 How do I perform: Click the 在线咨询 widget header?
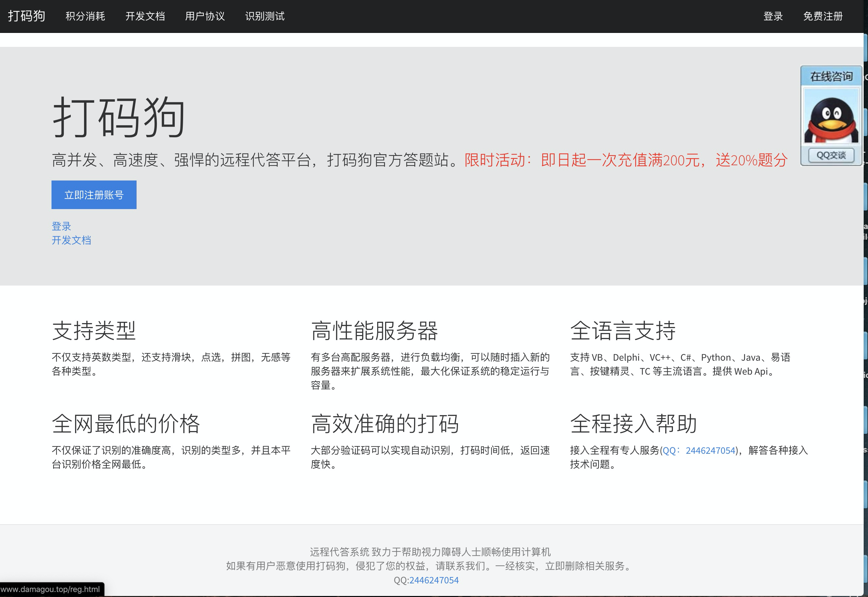tap(831, 76)
